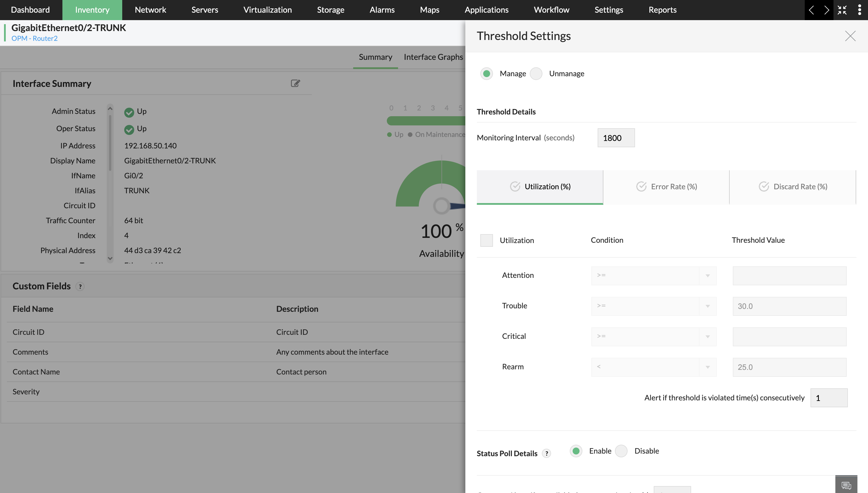Screen dimensions: 868x493
Task: Open the Alarms menu in navigation bar
Action: pos(382,10)
